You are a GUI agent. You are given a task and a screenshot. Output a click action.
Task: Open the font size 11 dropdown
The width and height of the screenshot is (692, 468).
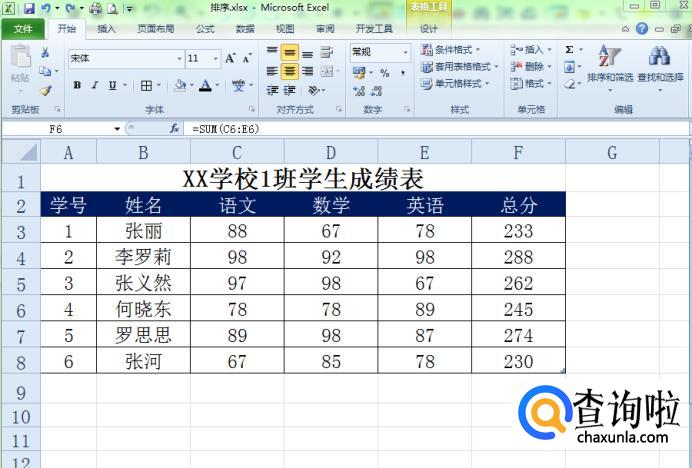click(x=215, y=59)
